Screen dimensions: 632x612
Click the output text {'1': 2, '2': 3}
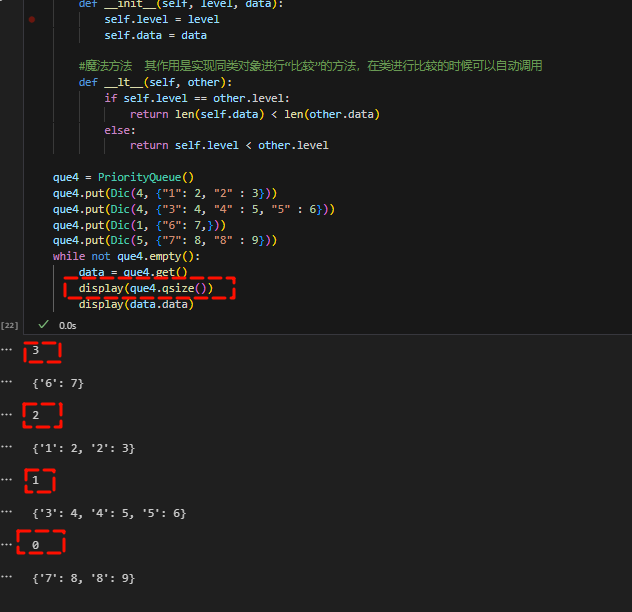tap(83, 448)
